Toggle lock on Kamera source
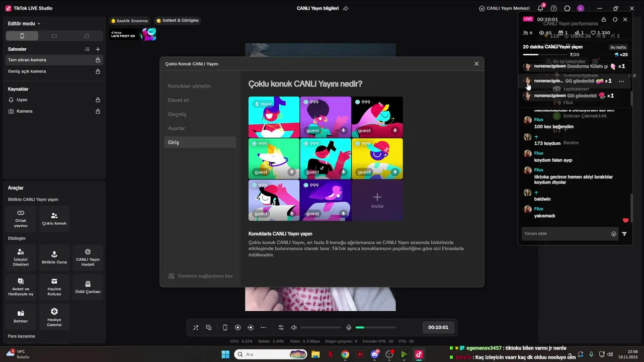 [x=98, y=111]
